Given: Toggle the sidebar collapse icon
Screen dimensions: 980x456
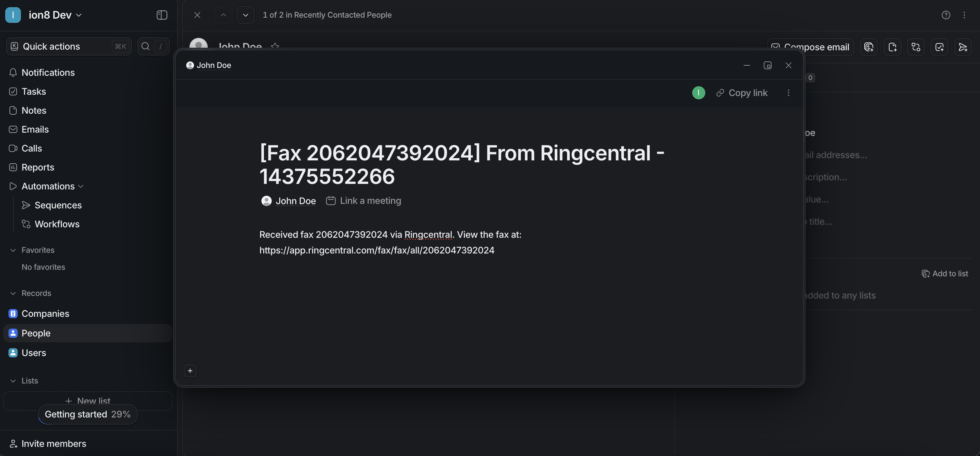Looking at the screenshot, I should click(x=162, y=15).
